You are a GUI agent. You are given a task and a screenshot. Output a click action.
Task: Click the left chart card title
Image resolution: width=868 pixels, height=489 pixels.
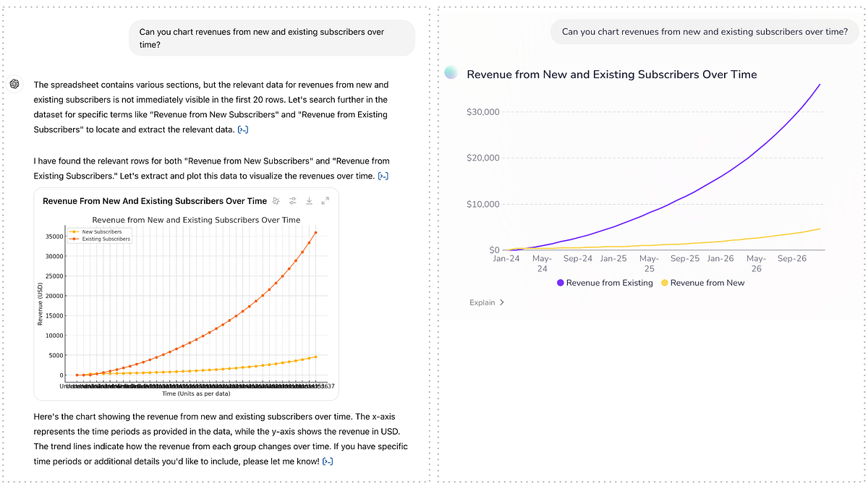(155, 201)
